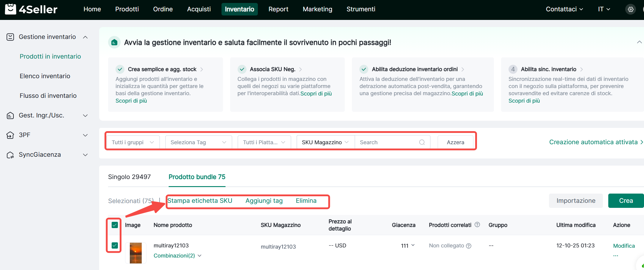This screenshot has height=270, width=644.
Task: Toggle the select-all header checkbox
Action: tap(115, 225)
